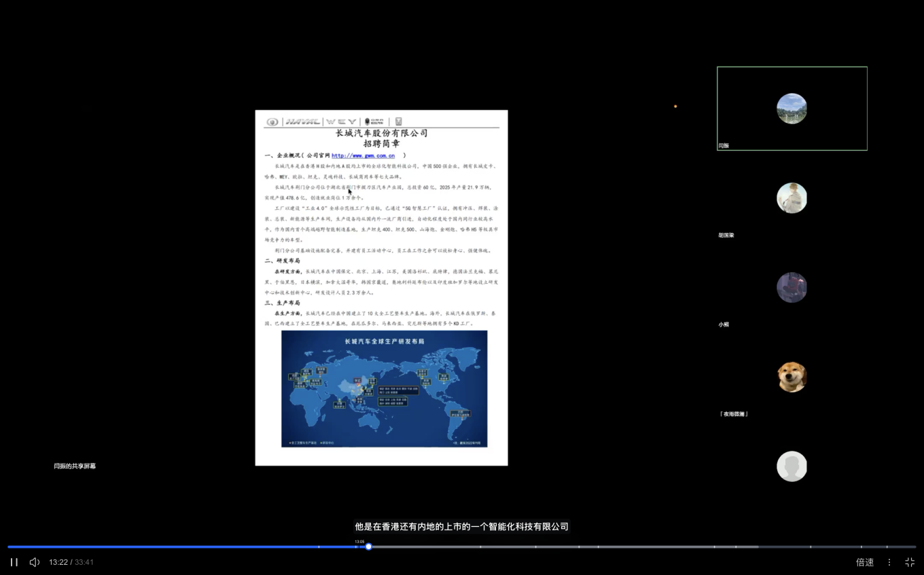Select 小熊's participant avatar
Image resolution: width=924 pixels, height=575 pixels.
point(792,287)
